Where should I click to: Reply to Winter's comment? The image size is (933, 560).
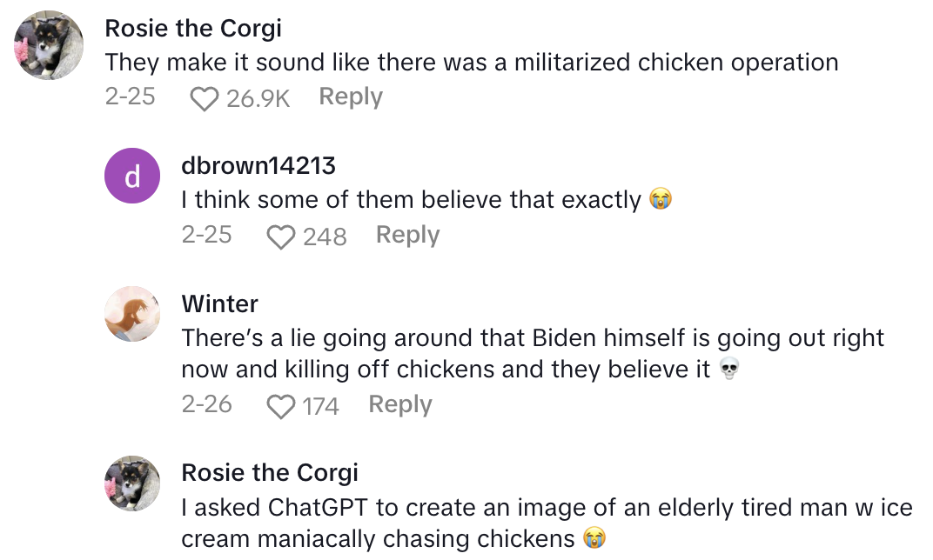tap(400, 404)
